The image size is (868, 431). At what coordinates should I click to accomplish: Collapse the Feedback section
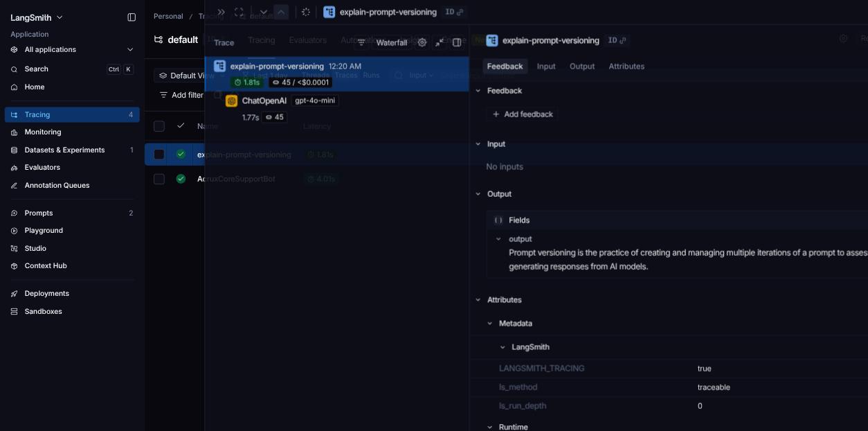click(x=478, y=91)
